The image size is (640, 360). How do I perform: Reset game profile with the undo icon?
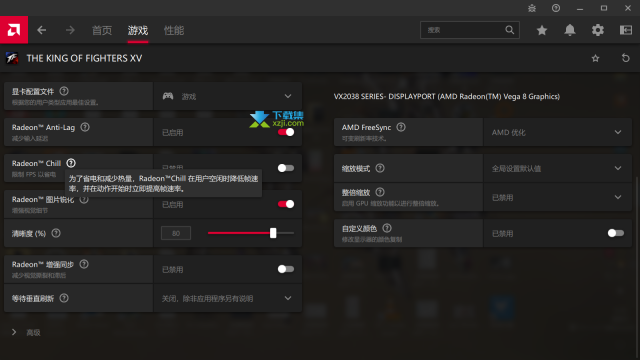pyautogui.click(x=625, y=58)
